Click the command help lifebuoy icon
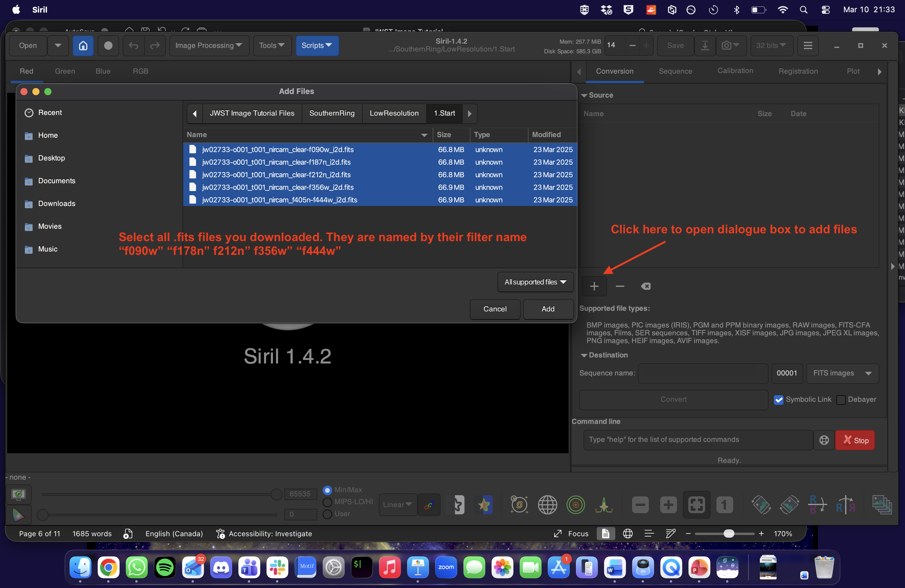Screen dimensions: 905x588 point(824,440)
